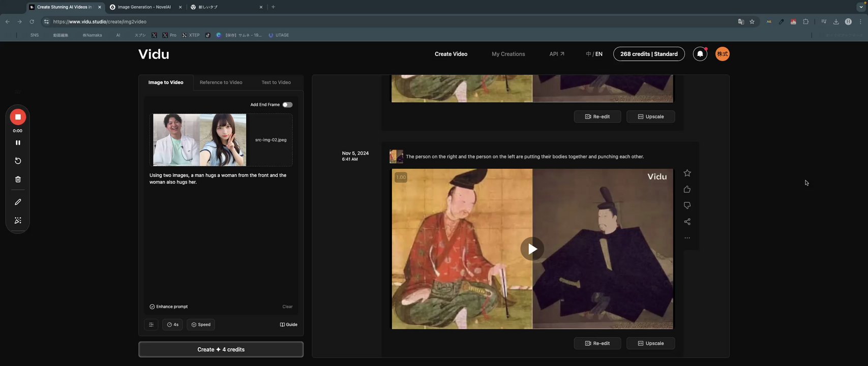Reload the Vidu page
Screen dimensions: 868x366
tap(32, 22)
